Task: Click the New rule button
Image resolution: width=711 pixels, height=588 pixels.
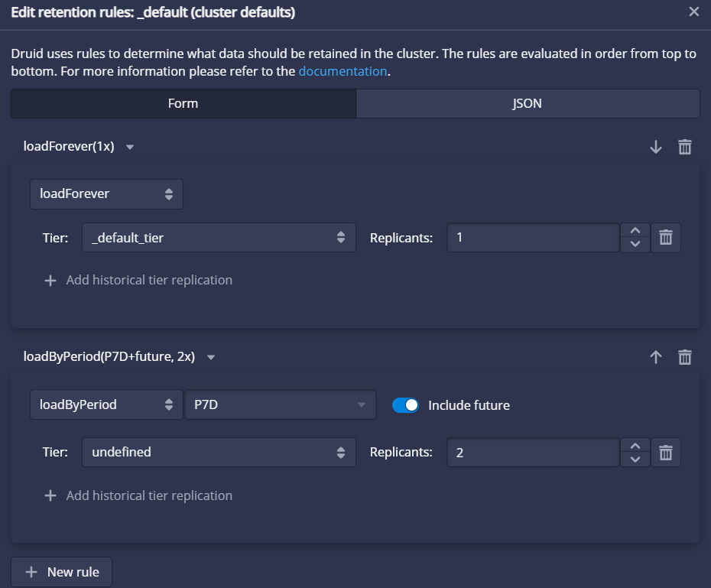Action: point(62,572)
